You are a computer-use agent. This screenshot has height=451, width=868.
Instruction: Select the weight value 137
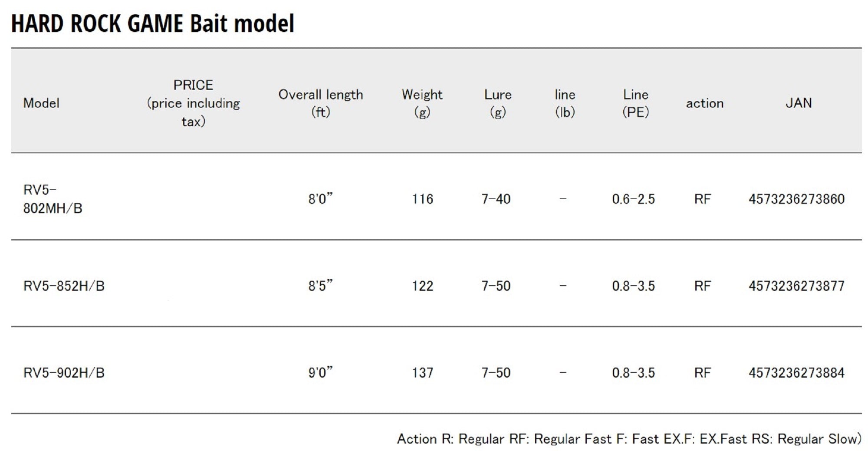[x=422, y=373]
